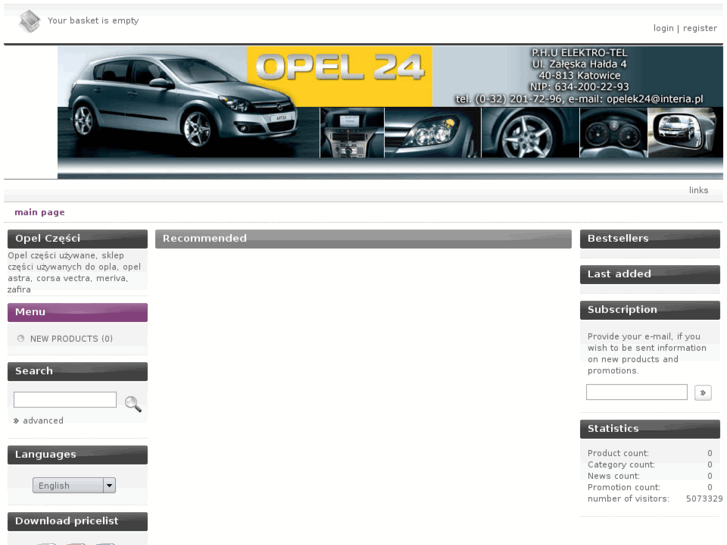Click the Recommended section header
The height and width of the screenshot is (545, 727).
363,239
